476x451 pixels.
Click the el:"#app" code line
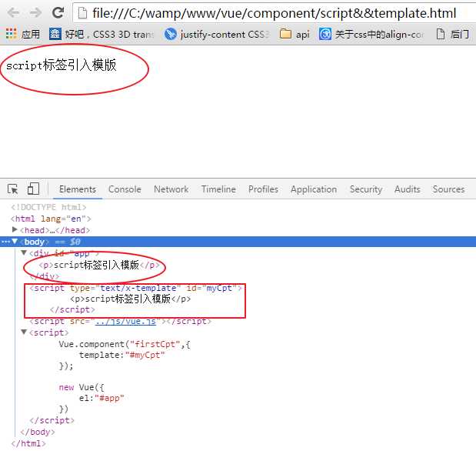tap(102, 398)
